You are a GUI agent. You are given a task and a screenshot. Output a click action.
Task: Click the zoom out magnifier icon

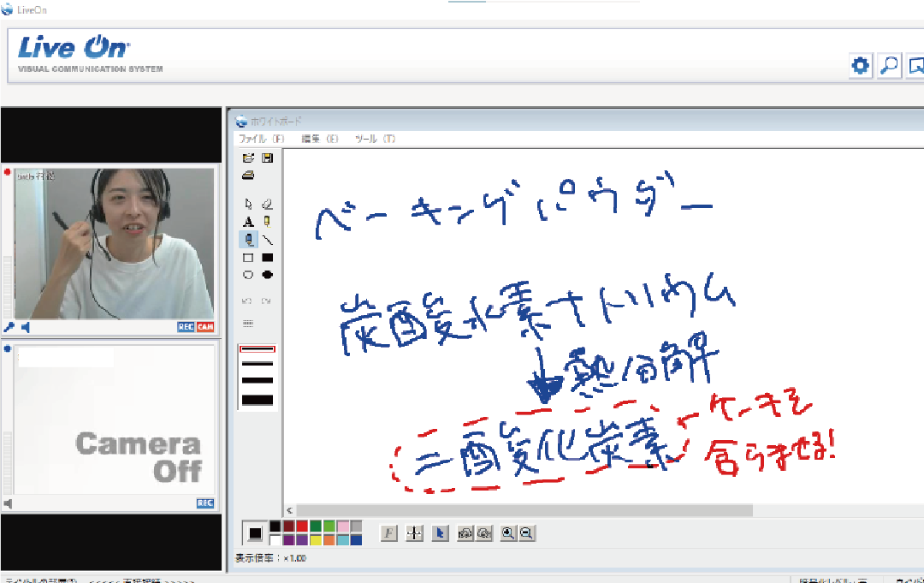click(x=527, y=533)
